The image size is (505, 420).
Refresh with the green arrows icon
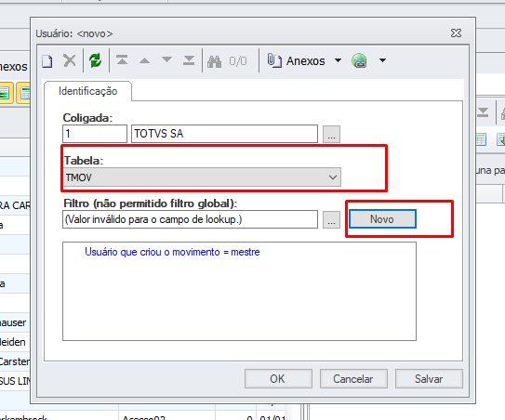(x=96, y=60)
